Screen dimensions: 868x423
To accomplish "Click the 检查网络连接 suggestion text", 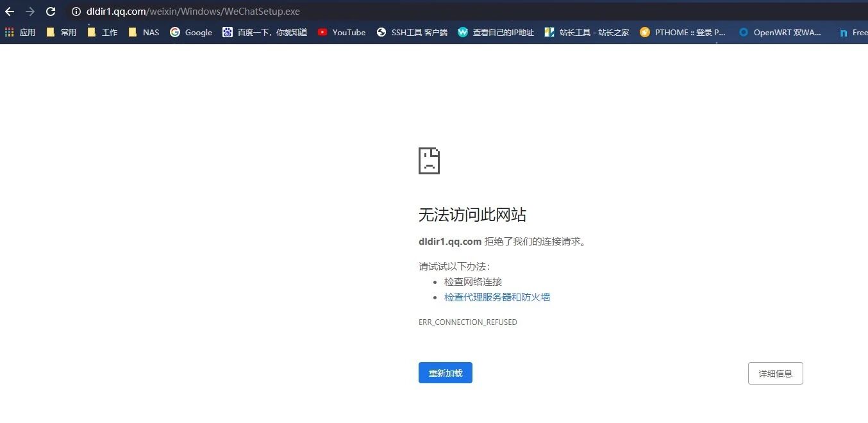I will 473,282.
